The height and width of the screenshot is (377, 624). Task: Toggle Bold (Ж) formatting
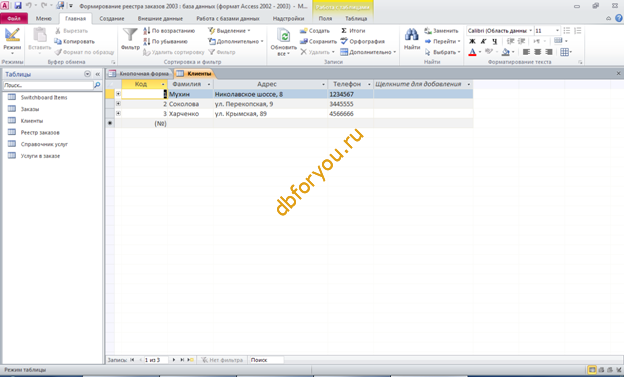tap(472, 41)
